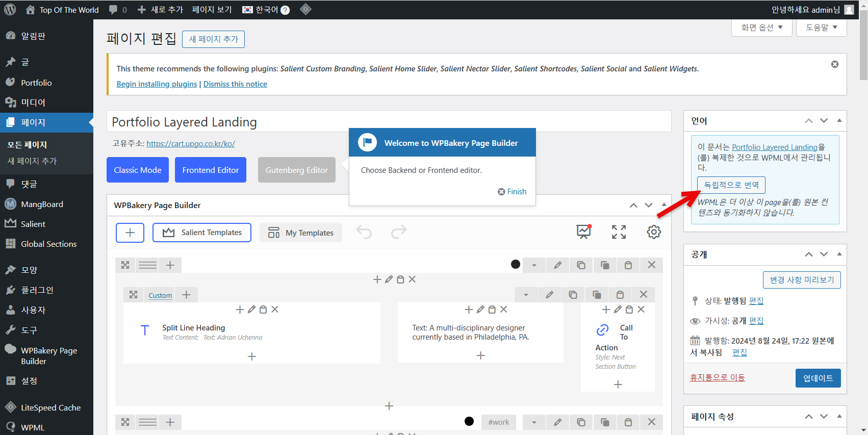Click the page title input field
868x435 pixels.
[389, 121]
